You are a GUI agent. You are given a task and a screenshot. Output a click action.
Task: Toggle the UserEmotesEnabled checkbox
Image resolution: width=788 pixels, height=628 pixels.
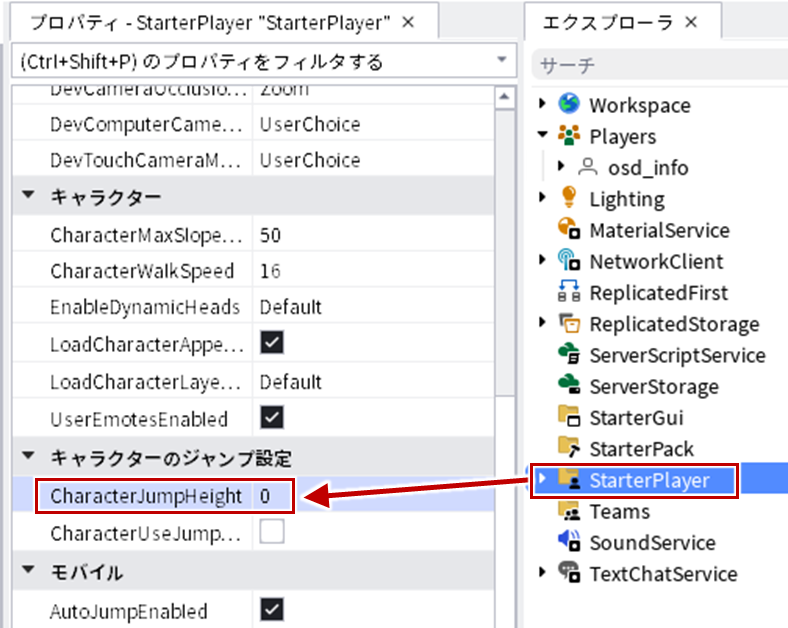[x=272, y=417]
